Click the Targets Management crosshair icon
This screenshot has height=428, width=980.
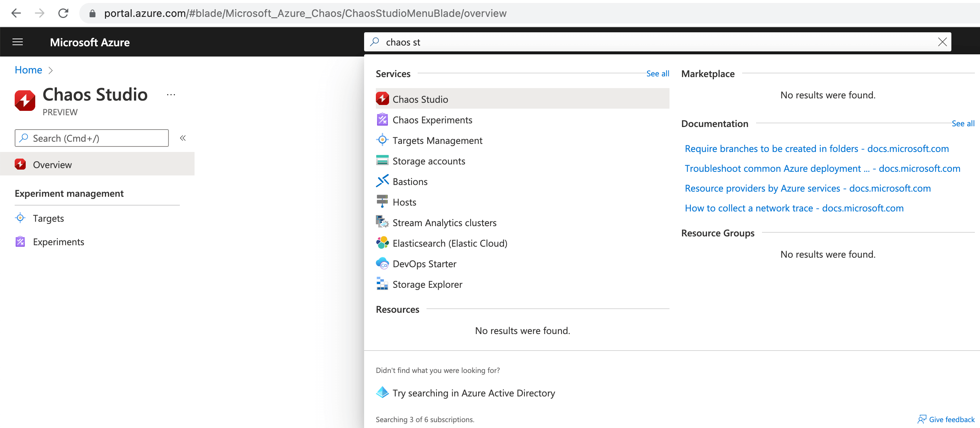click(382, 140)
